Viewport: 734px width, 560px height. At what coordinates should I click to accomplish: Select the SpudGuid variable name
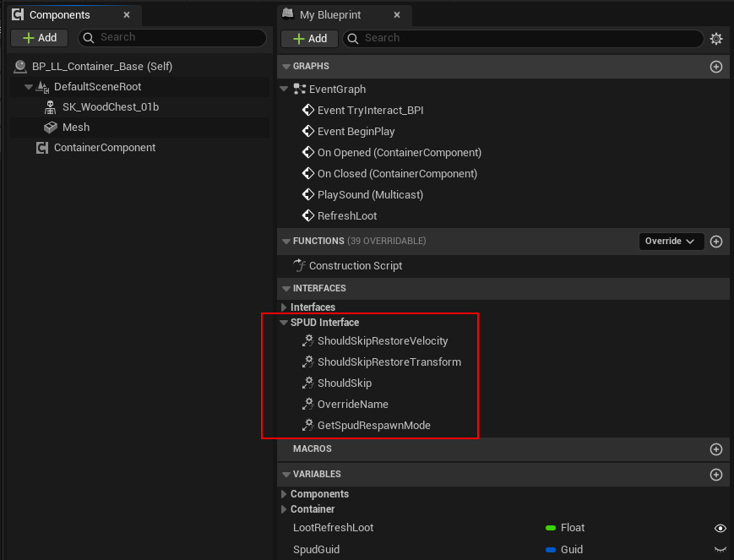coord(317,549)
